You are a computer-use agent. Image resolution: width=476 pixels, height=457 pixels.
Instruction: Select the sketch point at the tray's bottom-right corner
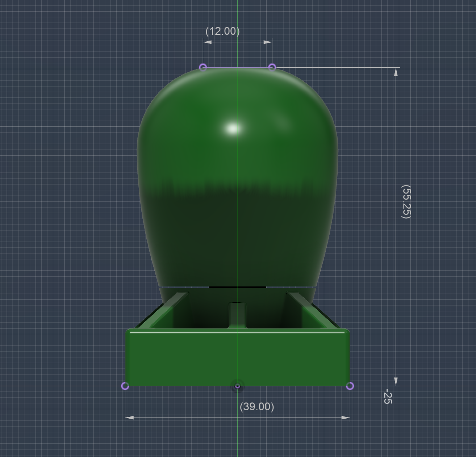click(x=350, y=386)
